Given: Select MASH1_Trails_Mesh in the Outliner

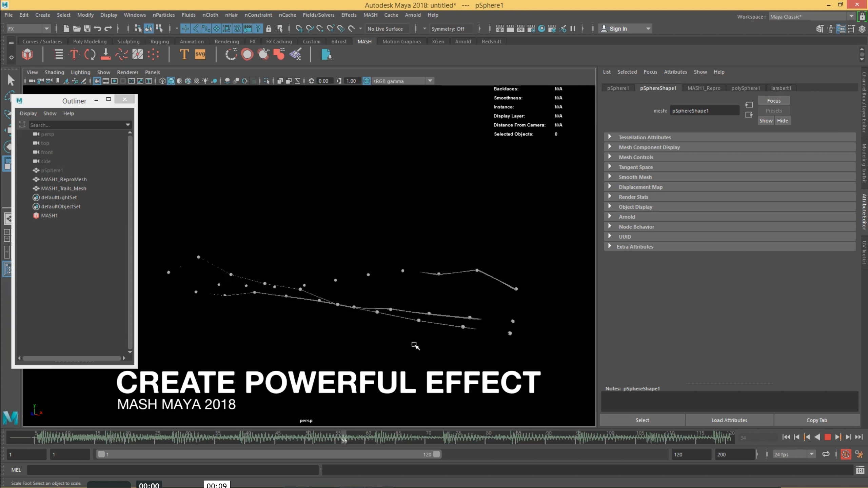Looking at the screenshot, I should pos(63,188).
